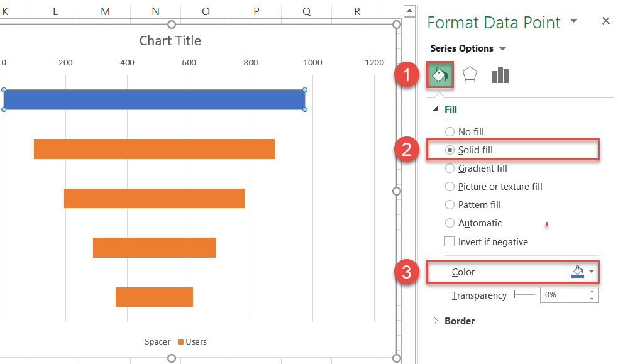Open the Series Options dropdown
This screenshot has height=364, width=618.
pyautogui.click(x=502, y=49)
